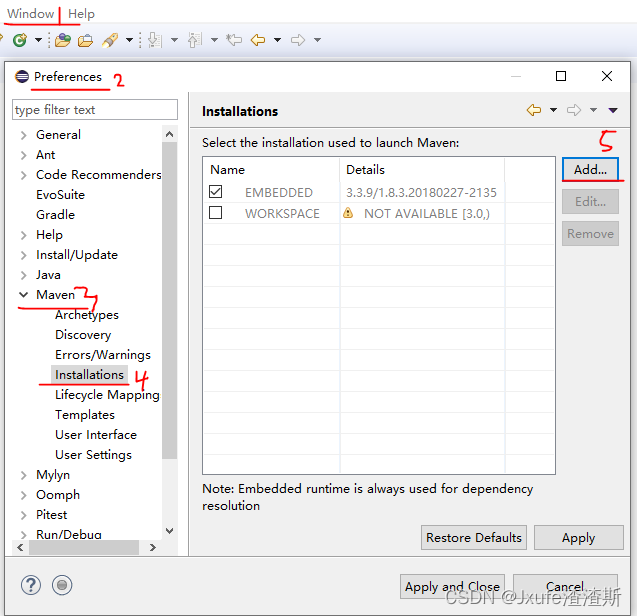Click the WORKSPACE warning icon
637x616 pixels.
(348, 213)
